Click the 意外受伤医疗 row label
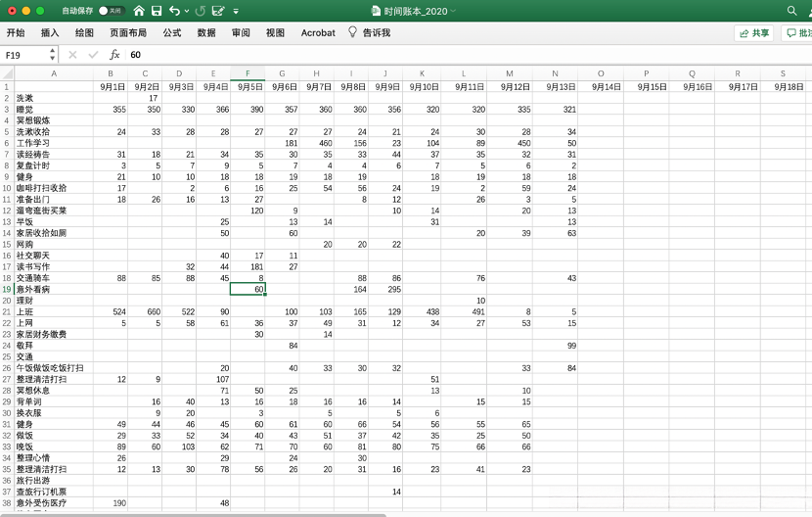The image size is (812, 517). pos(41,503)
